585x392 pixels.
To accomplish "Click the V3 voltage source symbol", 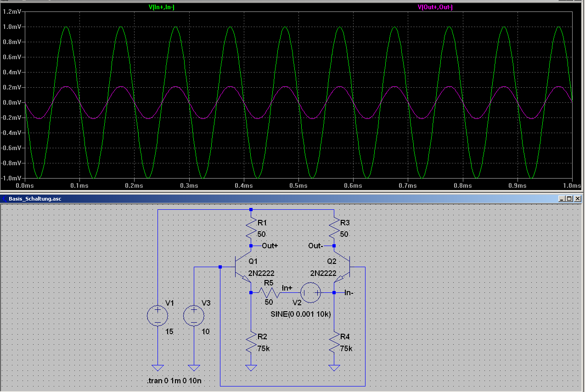I will pos(194,316).
